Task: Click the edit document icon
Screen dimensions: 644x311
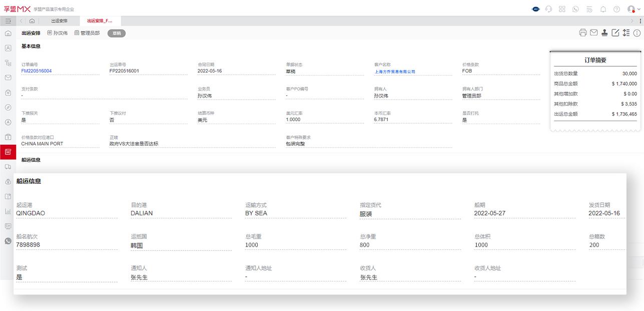Action: 615,32
